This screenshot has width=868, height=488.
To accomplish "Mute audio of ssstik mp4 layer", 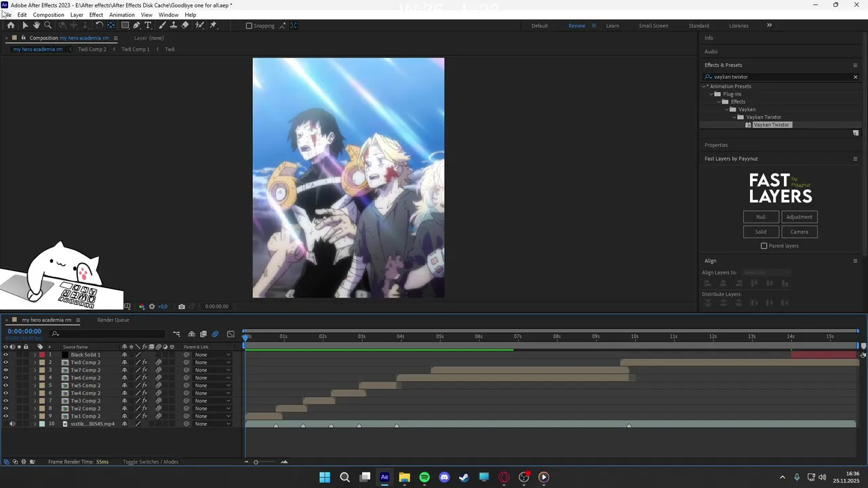I will point(12,424).
